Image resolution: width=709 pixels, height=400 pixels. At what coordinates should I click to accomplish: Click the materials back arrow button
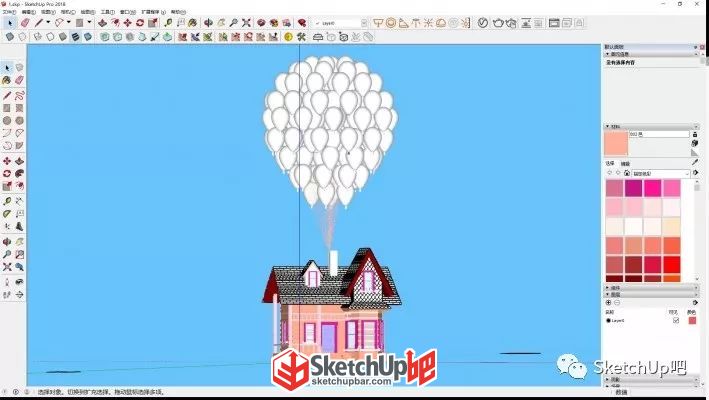point(609,173)
